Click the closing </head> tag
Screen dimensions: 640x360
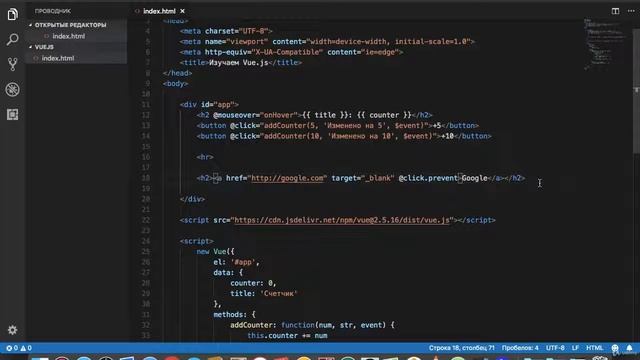click(178, 73)
